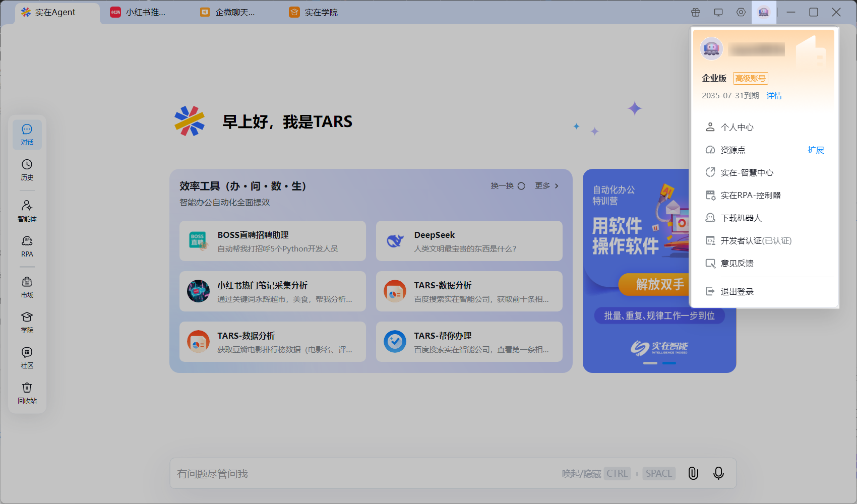Open the 回收站 recycle bin sidebar icon
This screenshot has height=504, width=857.
(x=27, y=393)
